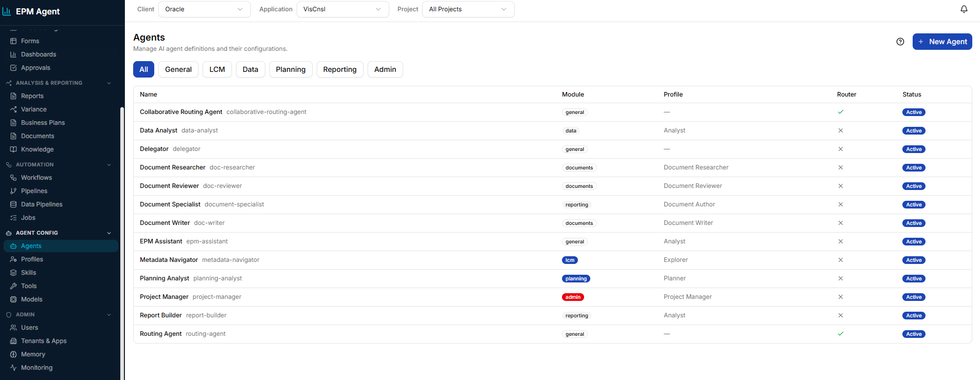The image size is (980, 380).
Task: Click the Reports sidebar icon
Action: pos(13,96)
